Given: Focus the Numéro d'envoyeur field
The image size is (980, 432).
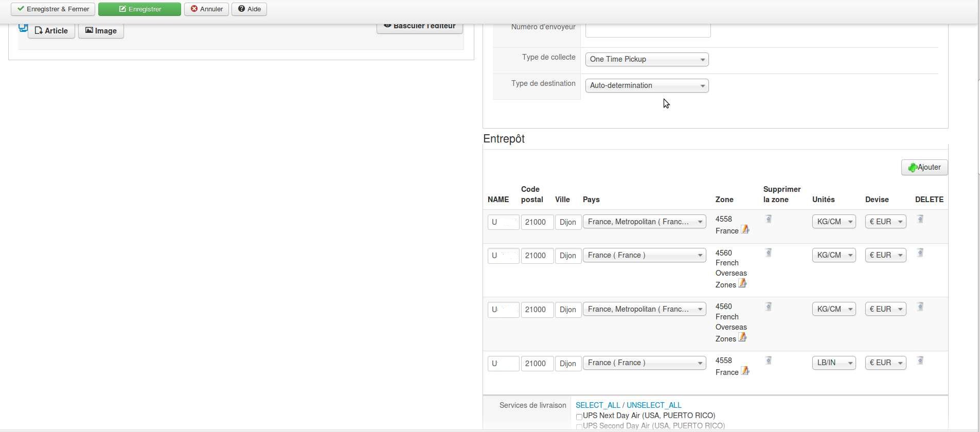Looking at the screenshot, I should pyautogui.click(x=648, y=30).
